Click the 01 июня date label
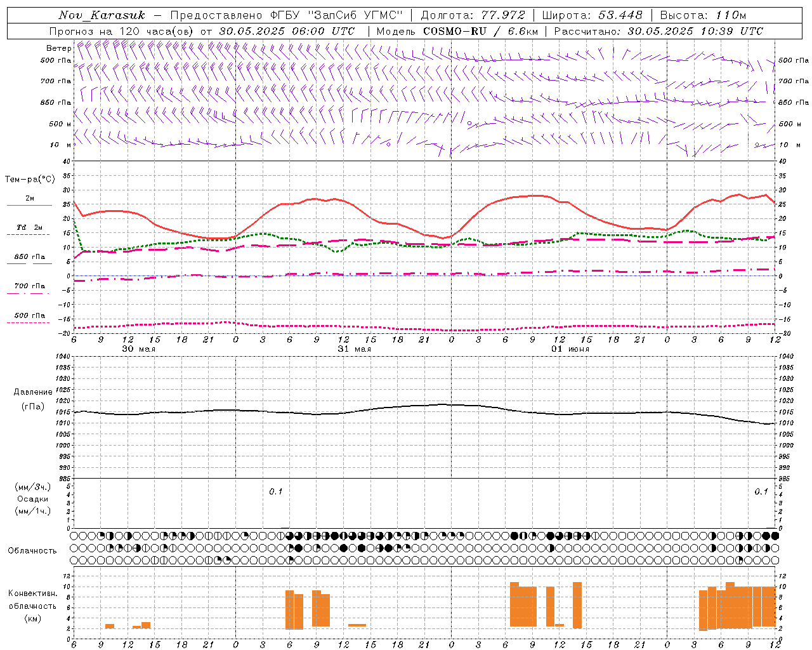 pos(570,349)
